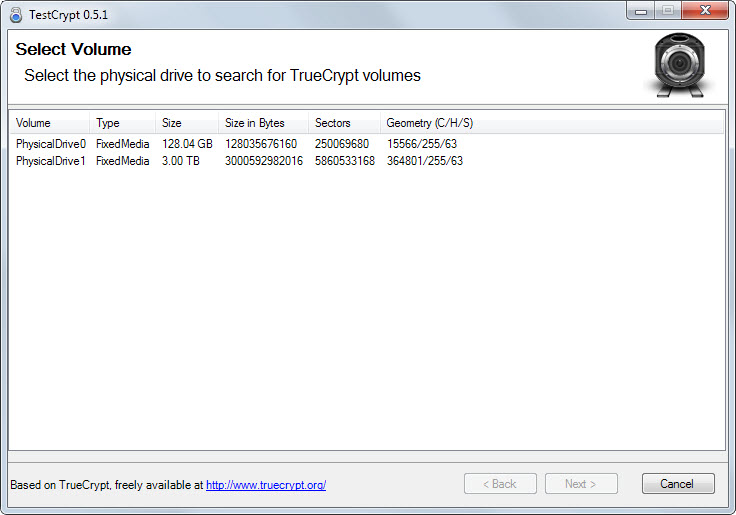
Task: Click sector count 250069680
Action: click(342, 144)
